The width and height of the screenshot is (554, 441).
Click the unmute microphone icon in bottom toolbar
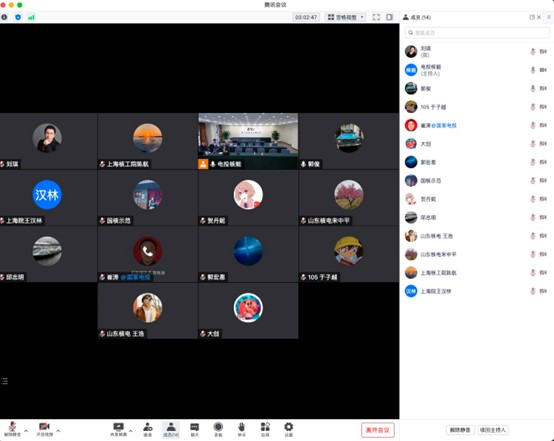pos(12,429)
